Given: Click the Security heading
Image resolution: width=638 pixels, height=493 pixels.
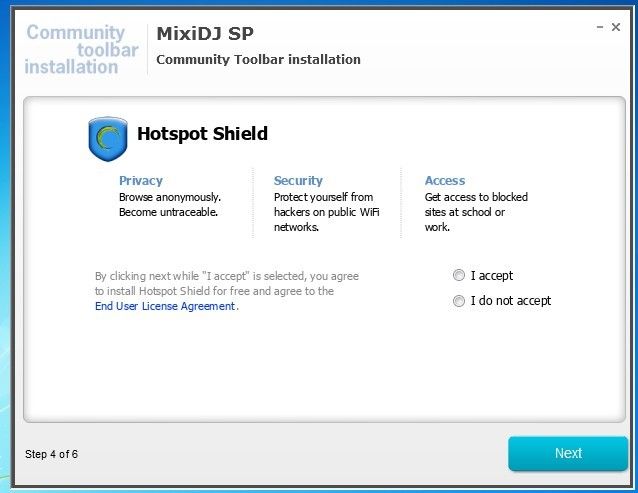Looking at the screenshot, I should click(x=298, y=181).
